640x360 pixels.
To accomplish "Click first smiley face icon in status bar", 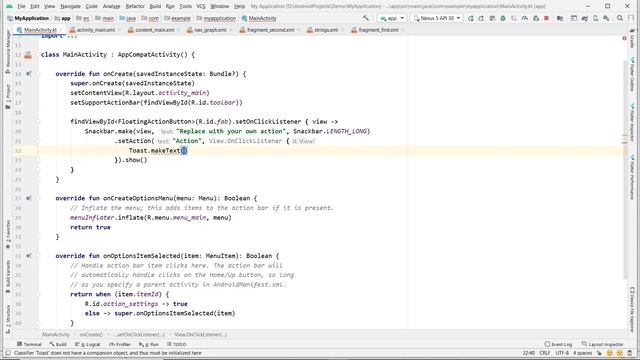I will (609, 353).
